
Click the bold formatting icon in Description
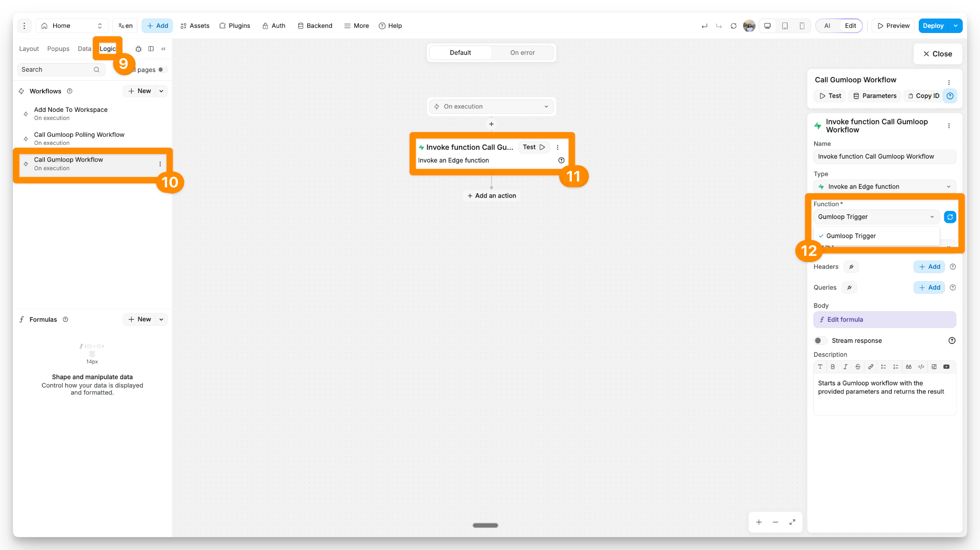[x=833, y=367]
